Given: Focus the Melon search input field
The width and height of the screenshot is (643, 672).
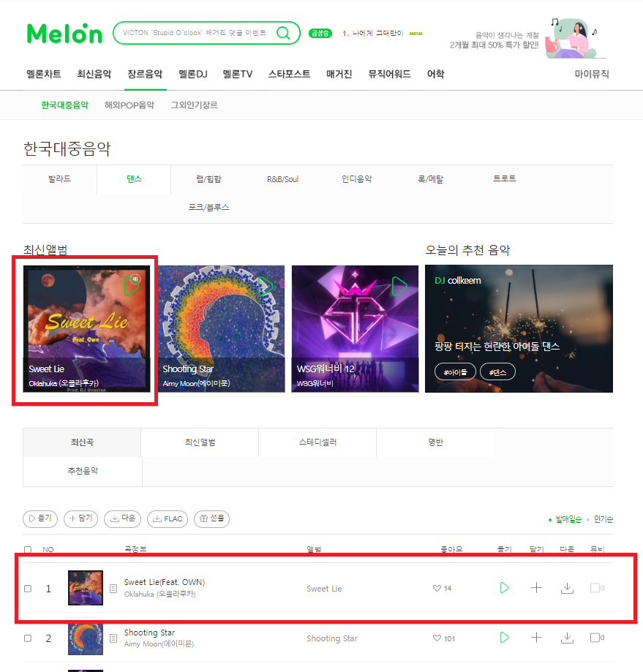Looking at the screenshot, I should (194, 33).
